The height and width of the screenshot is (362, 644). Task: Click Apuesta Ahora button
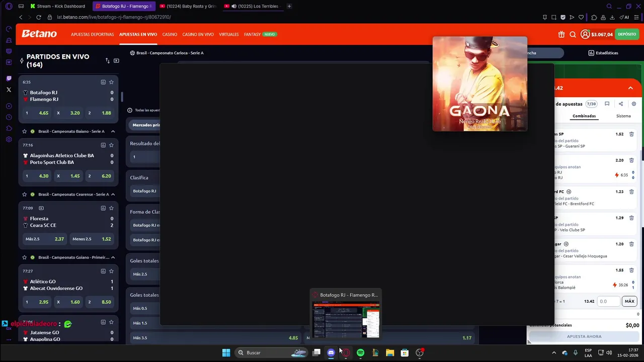(584, 336)
